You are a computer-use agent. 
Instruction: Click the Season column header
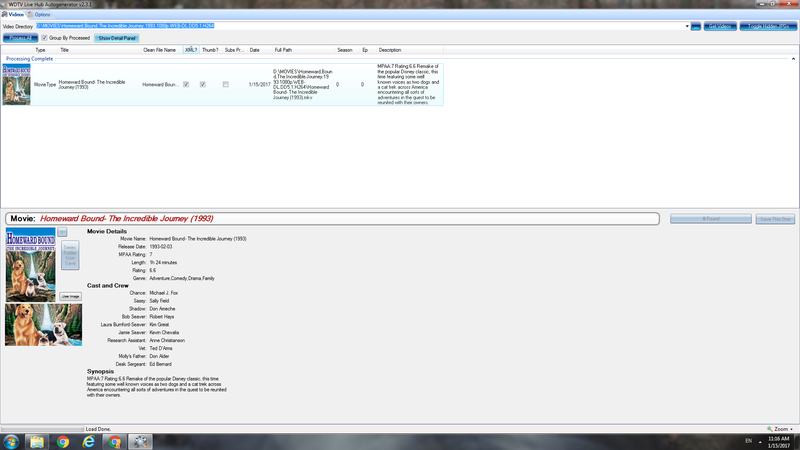pyautogui.click(x=344, y=50)
